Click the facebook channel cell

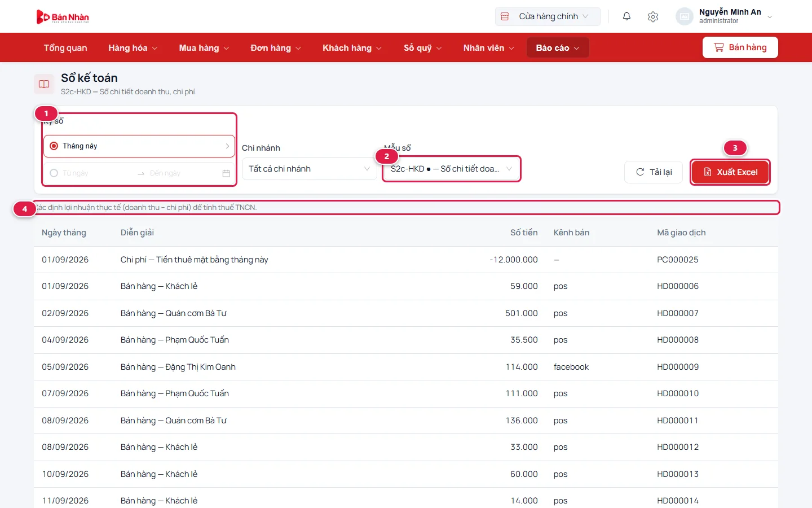[571, 367]
